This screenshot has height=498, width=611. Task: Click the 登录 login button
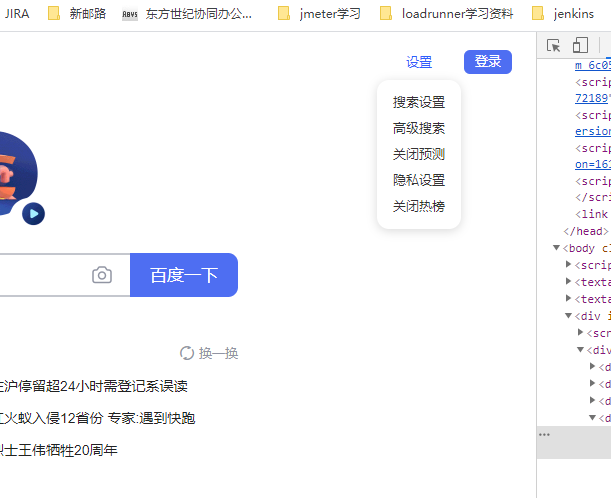pos(487,62)
